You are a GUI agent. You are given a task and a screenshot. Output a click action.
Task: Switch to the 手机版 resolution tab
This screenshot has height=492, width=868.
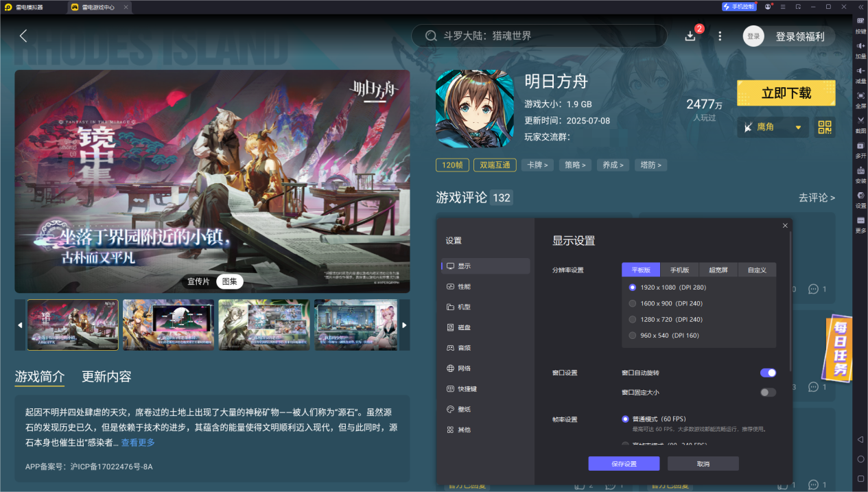click(679, 270)
